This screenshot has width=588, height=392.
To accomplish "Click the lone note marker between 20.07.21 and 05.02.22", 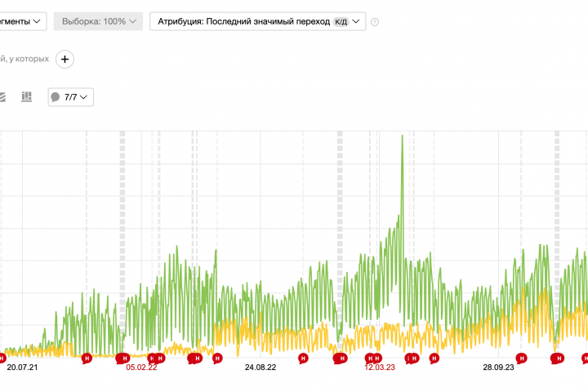I will click(x=87, y=359).
